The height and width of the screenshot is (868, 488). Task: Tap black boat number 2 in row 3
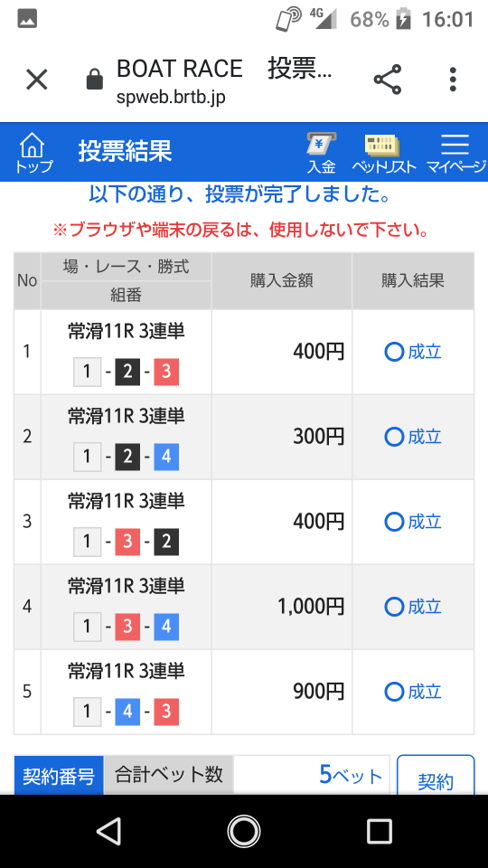coord(166,542)
